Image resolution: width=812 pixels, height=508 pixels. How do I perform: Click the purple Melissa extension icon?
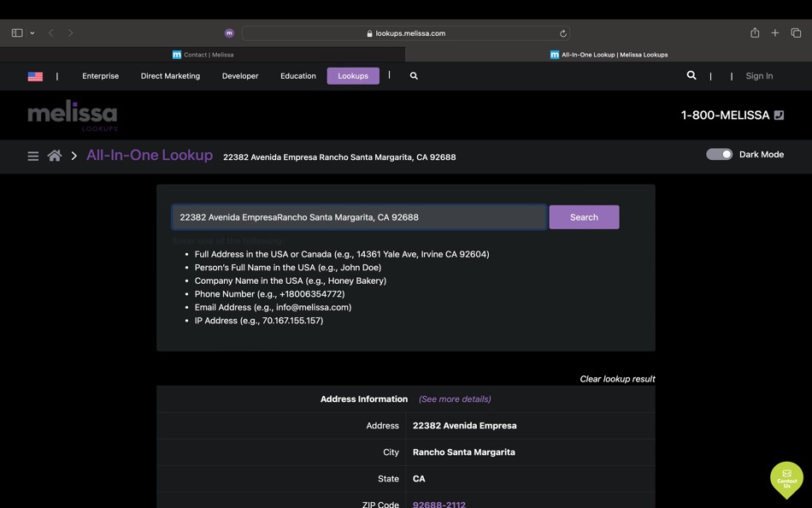tap(229, 33)
